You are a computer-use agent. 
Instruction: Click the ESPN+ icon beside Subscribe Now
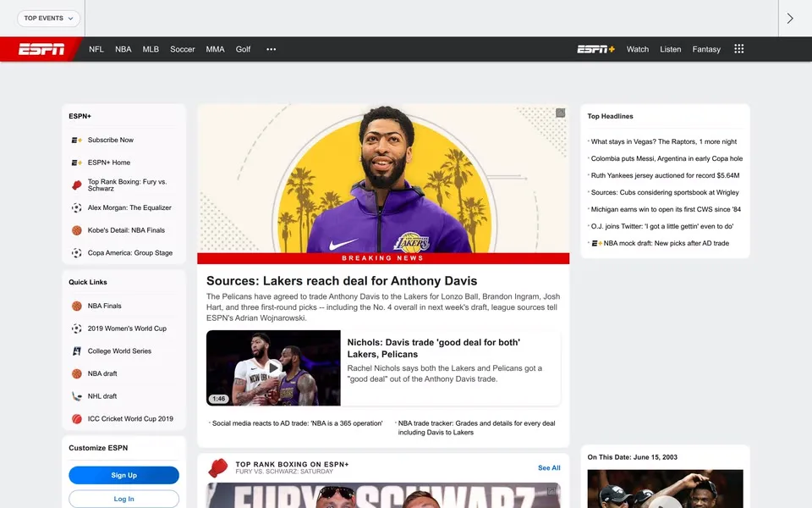[77, 140]
